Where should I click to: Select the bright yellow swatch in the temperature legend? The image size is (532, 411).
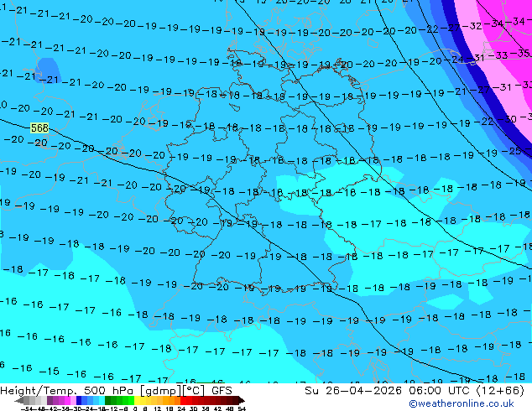pos(137,400)
